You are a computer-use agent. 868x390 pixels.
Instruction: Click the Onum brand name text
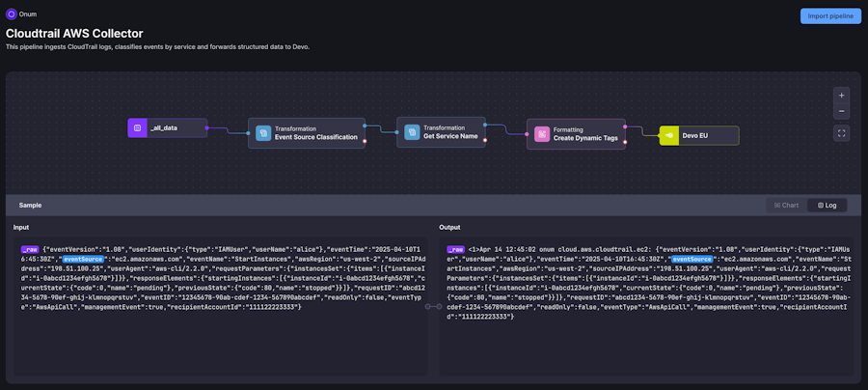click(x=28, y=14)
